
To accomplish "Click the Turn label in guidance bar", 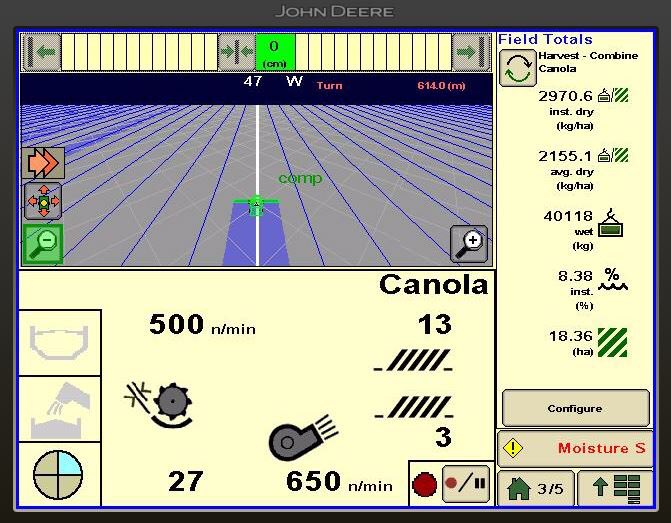I will tap(330, 85).
